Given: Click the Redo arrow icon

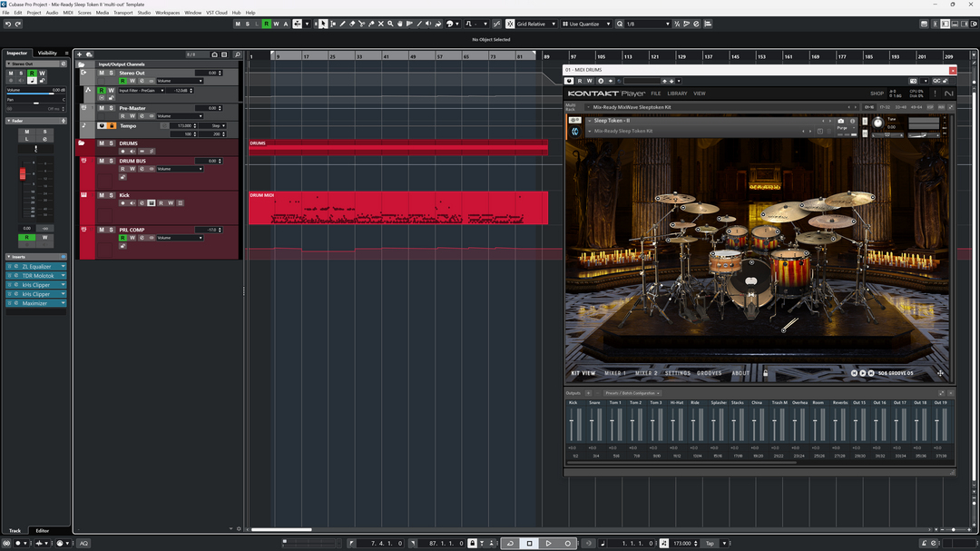Looking at the screenshot, I should click(x=18, y=24).
